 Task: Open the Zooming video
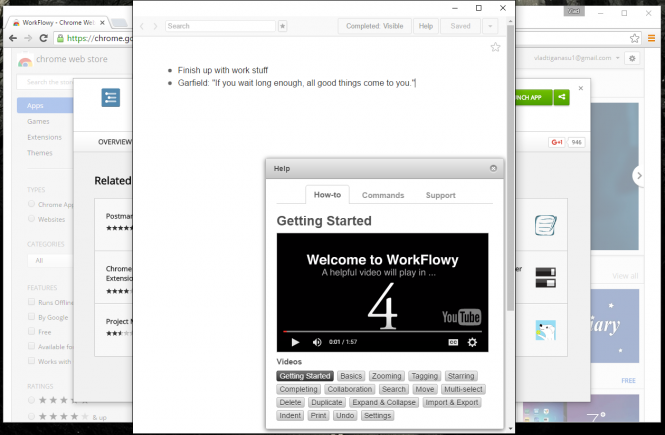point(386,376)
